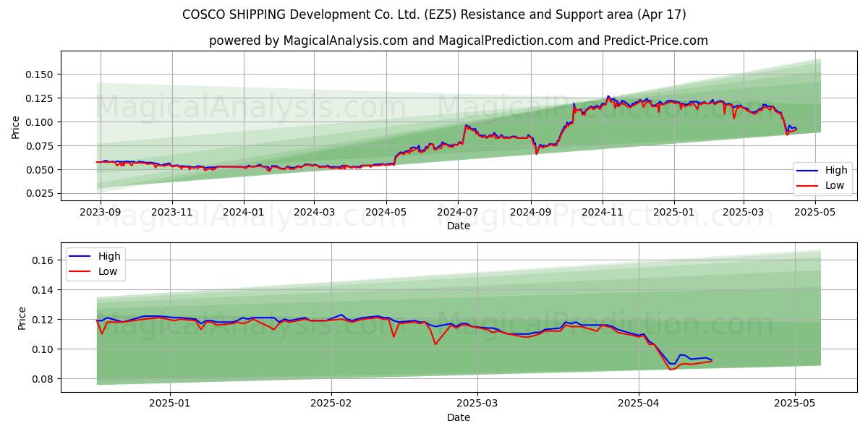The width and height of the screenshot is (868, 434).
Task: Click the '0.16' tick on lower chart
Action: (43, 260)
